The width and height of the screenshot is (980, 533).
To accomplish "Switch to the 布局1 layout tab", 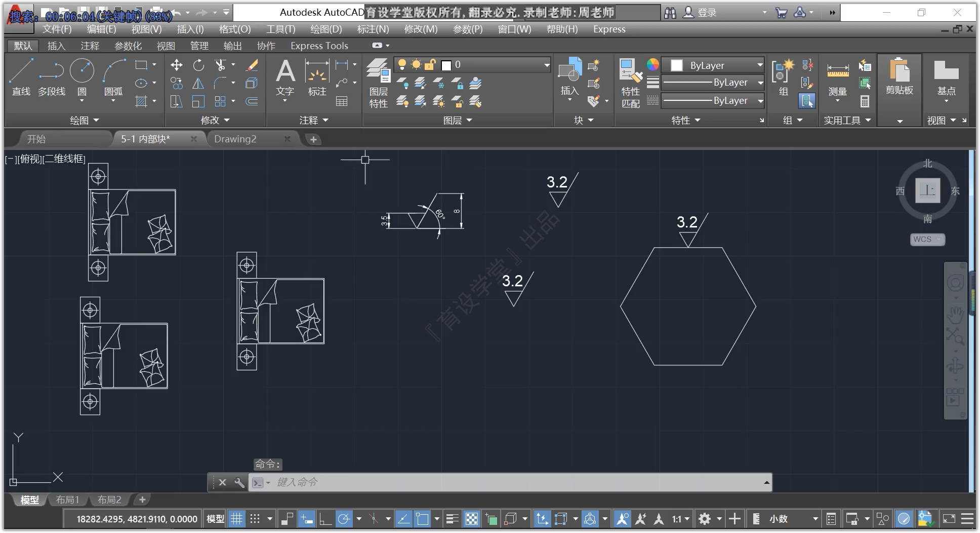I will 68,500.
